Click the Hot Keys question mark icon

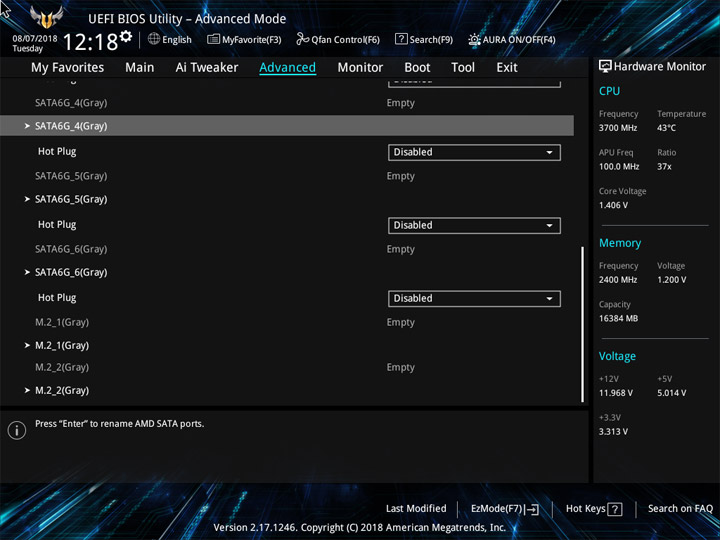click(614, 509)
